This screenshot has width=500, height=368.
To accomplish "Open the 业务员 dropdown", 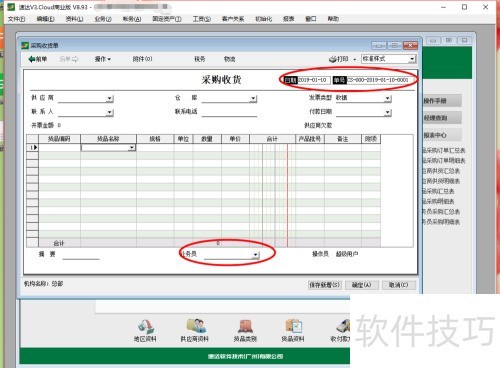I will point(255,255).
